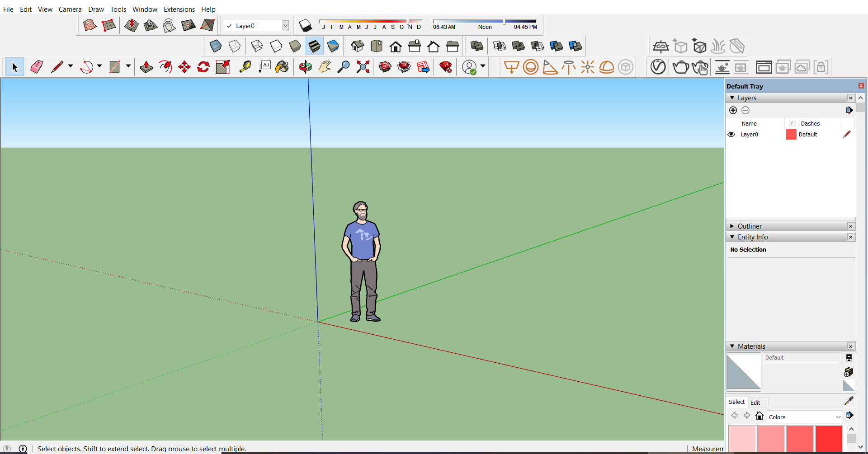The image size is (868, 454).
Task: Toggle Layer0 visibility with the eye icon
Action: click(731, 134)
